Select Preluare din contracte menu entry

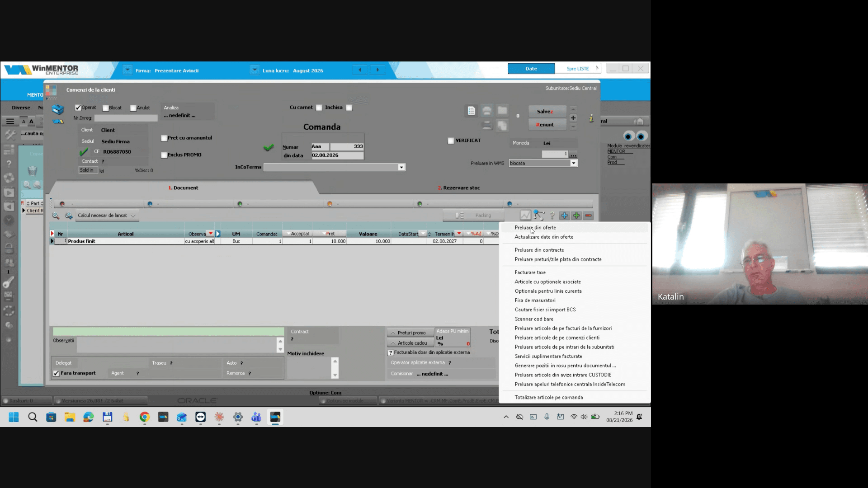click(x=539, y=250)
